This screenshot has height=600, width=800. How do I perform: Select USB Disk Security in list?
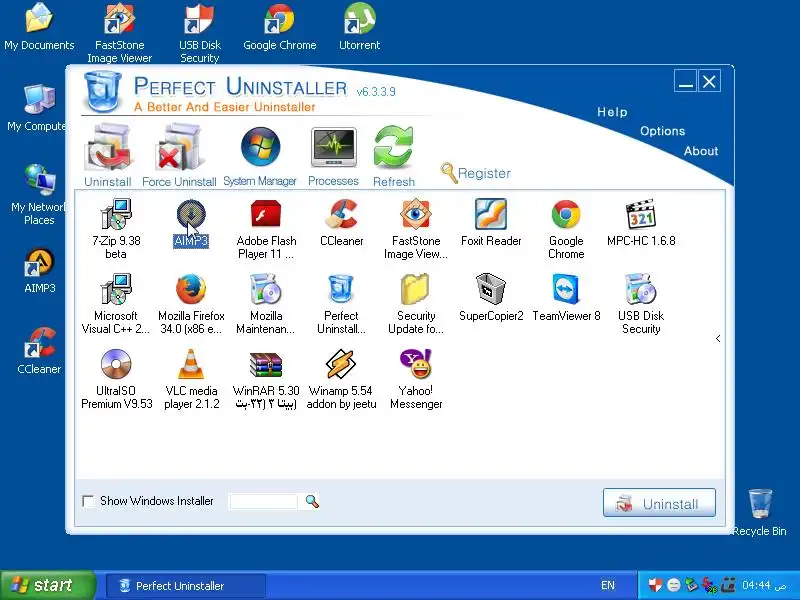click(641, 304)
